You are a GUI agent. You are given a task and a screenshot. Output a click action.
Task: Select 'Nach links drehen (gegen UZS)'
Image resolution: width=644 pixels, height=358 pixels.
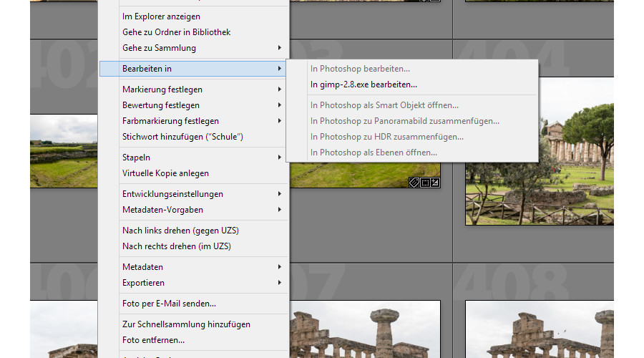pyautogui.click(x=180, y=231)
